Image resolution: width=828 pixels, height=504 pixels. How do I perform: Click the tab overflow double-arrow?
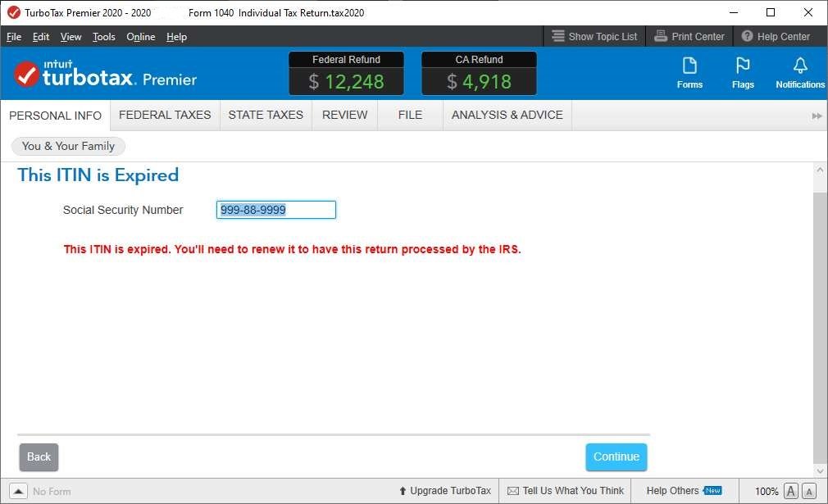click(817, 116)
